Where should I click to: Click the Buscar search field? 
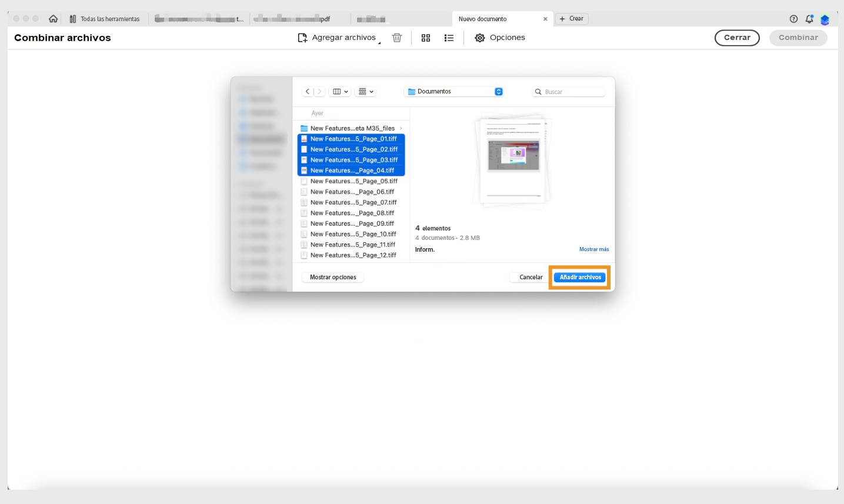click(568, 92)
